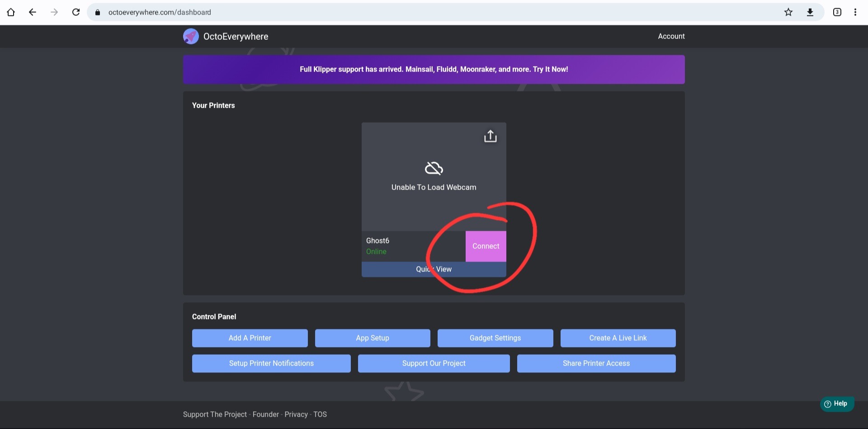Click the share icon on Ghost6 printer card

(491, 136)
